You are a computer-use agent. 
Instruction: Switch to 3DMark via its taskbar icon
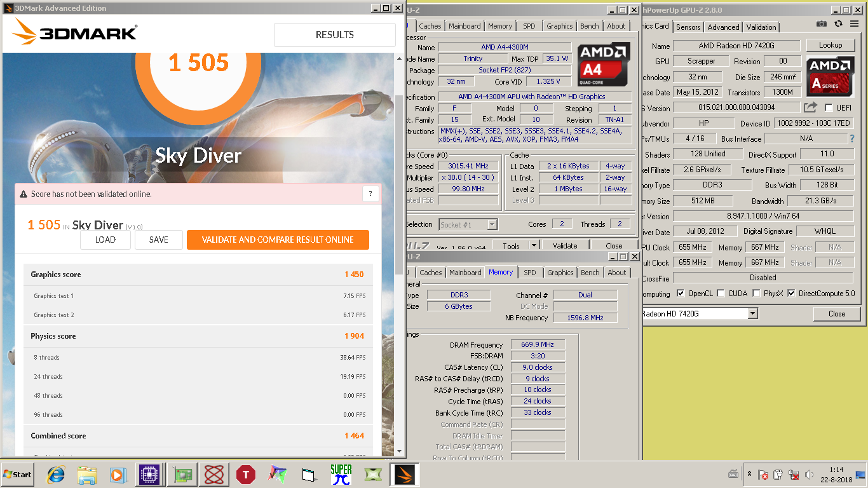pos(405,475)
